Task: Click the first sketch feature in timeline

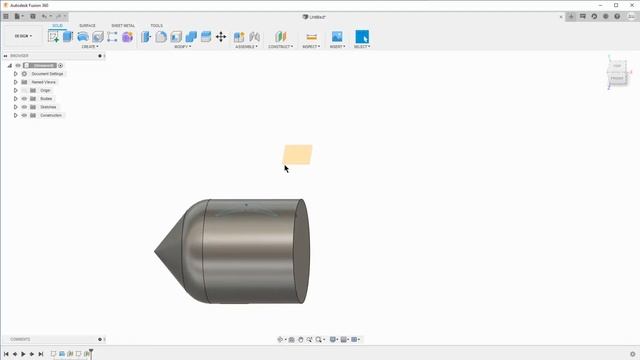Action: pos(53,354)
